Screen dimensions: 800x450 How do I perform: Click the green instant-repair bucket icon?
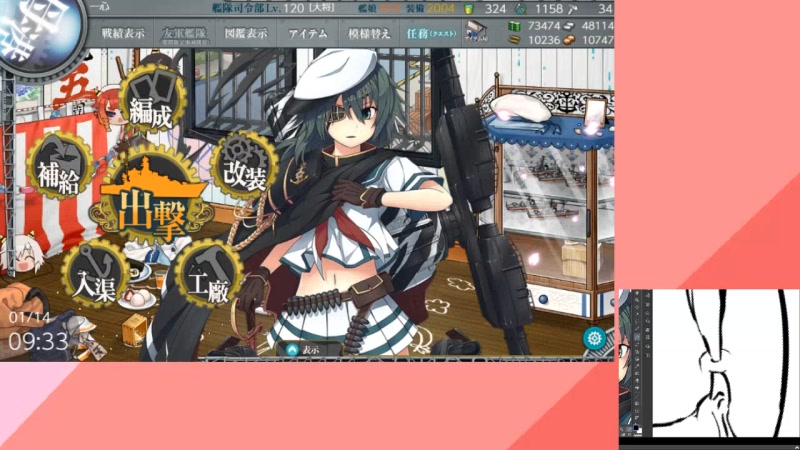[x=468, y=8]
